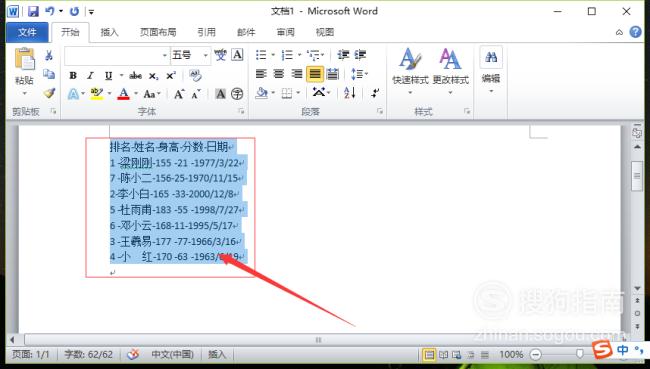The image size is (650, 369).
Task: Click the highlighted Justify alignment button
Action: click(315, 74)
